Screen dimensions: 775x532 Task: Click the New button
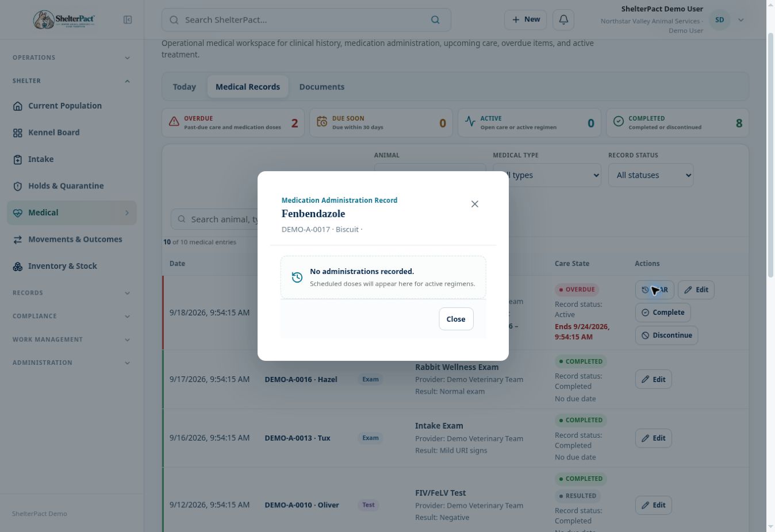[525, 20]
